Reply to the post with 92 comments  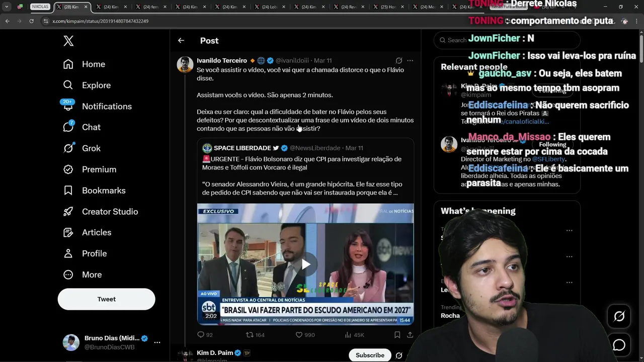(x=205, y=335)
